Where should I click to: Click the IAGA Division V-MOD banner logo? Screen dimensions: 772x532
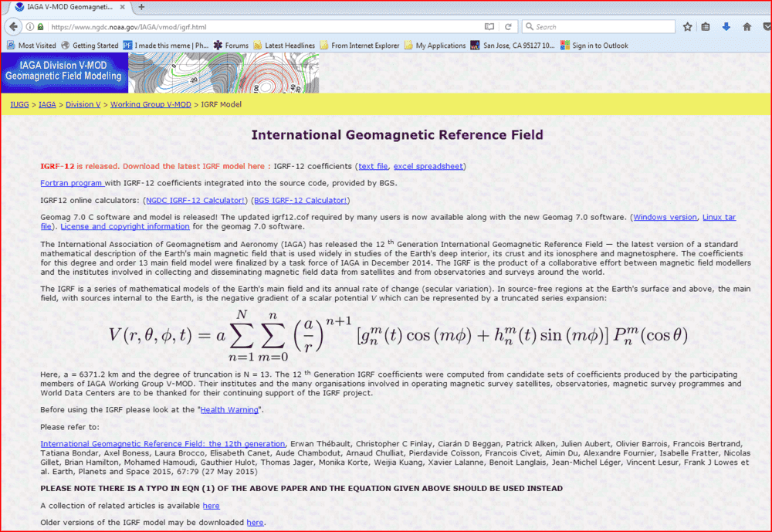tap(64, 73)
